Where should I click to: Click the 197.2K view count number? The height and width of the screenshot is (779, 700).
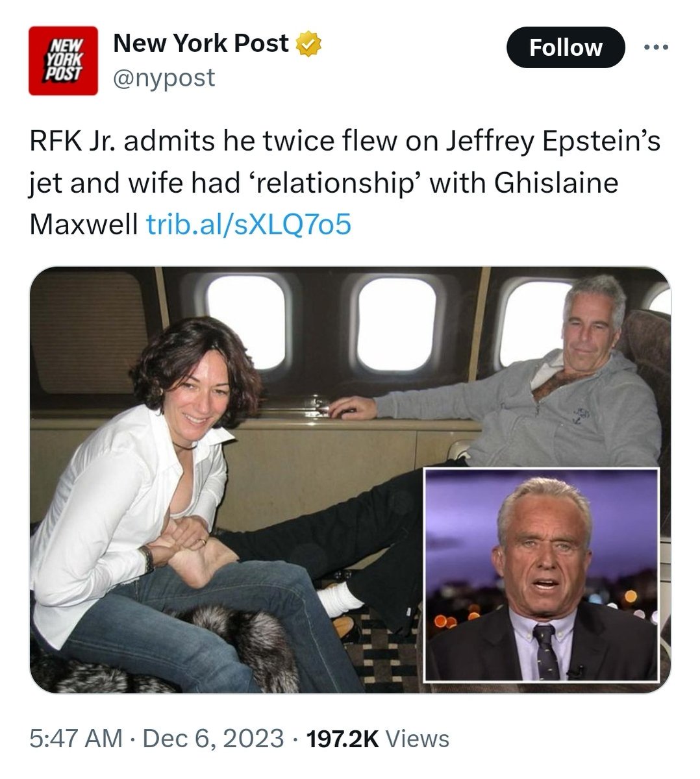[x=342, y=739]
